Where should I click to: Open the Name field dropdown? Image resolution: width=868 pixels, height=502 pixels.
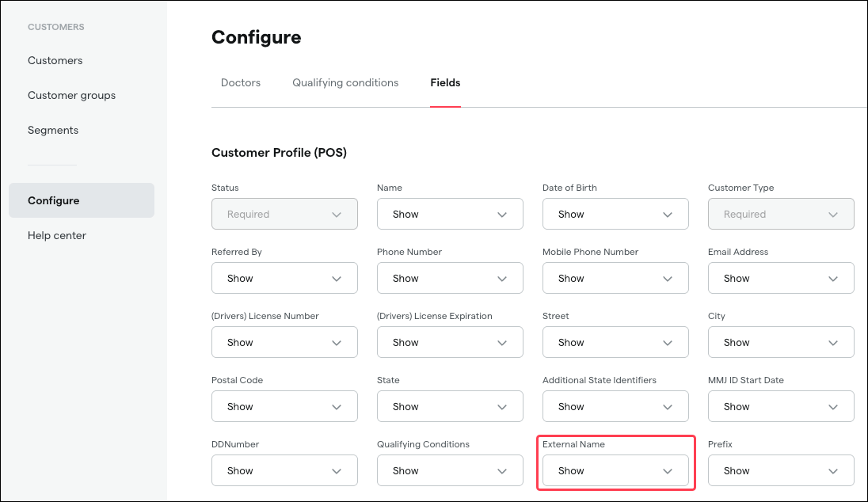[450, 214]
